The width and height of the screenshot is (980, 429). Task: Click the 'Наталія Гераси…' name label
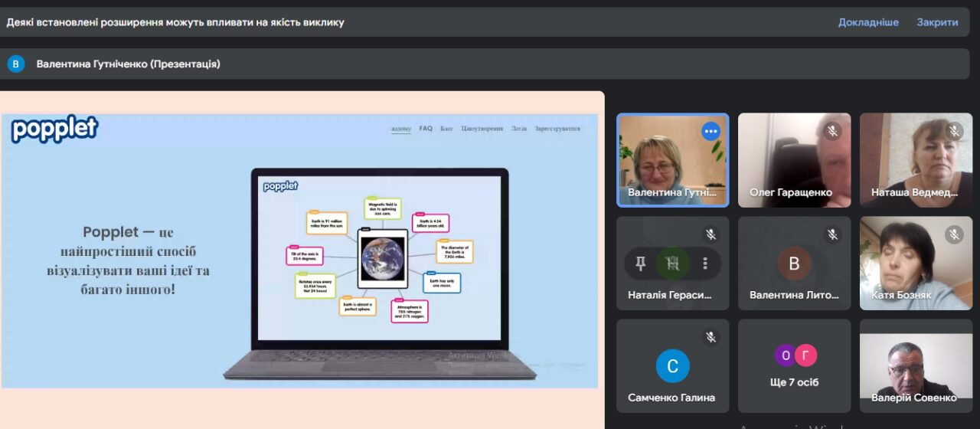pyautogui.click(x=670, y=295)
